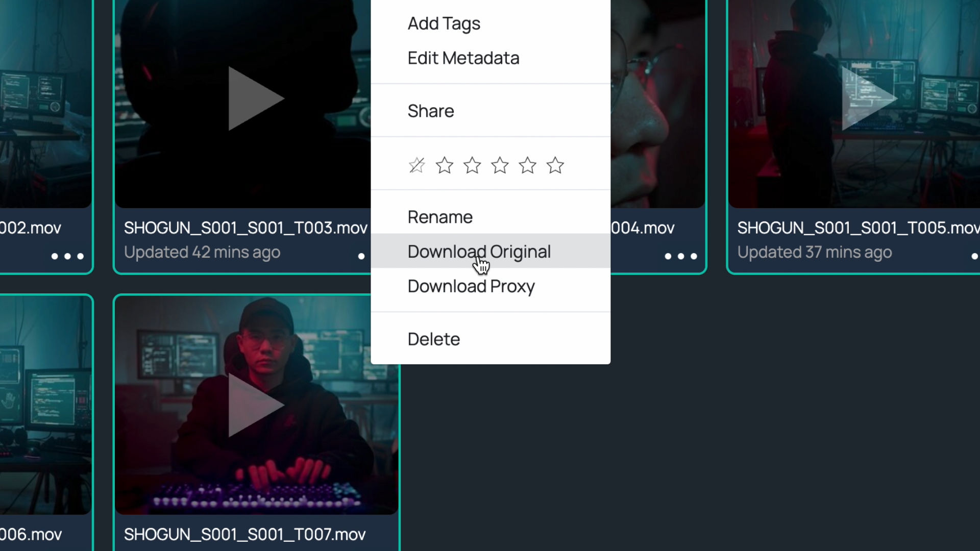Choose Rename from the menu
The width and height of the screenshot is (980, 551).
pyautogui.click(x=439, y=217)
